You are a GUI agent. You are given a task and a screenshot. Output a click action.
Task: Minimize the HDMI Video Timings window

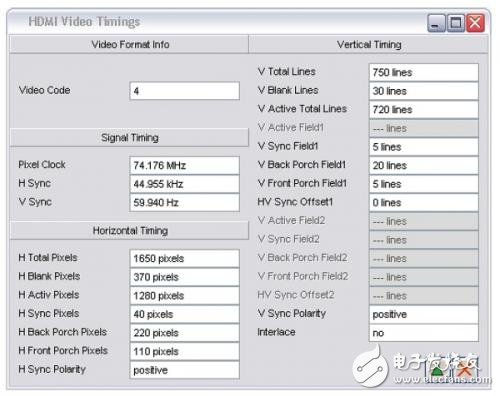[x=436, y=23]
